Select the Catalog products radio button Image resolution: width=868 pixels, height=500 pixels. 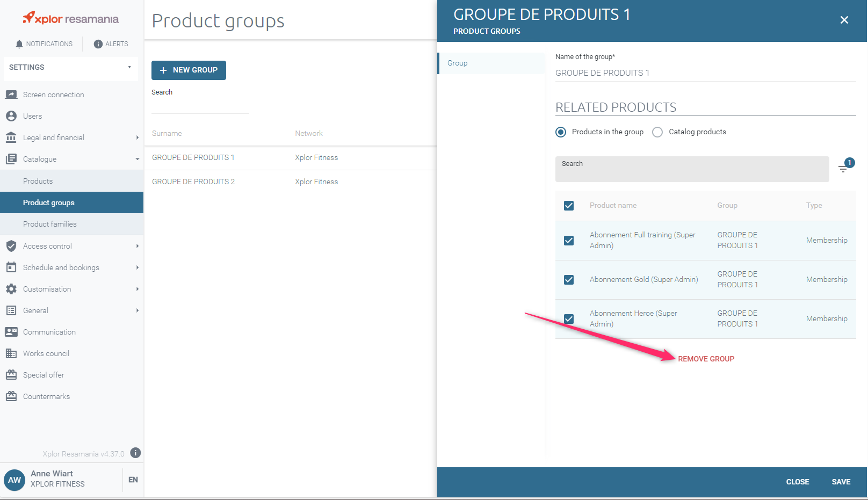[x=657, y=132]
